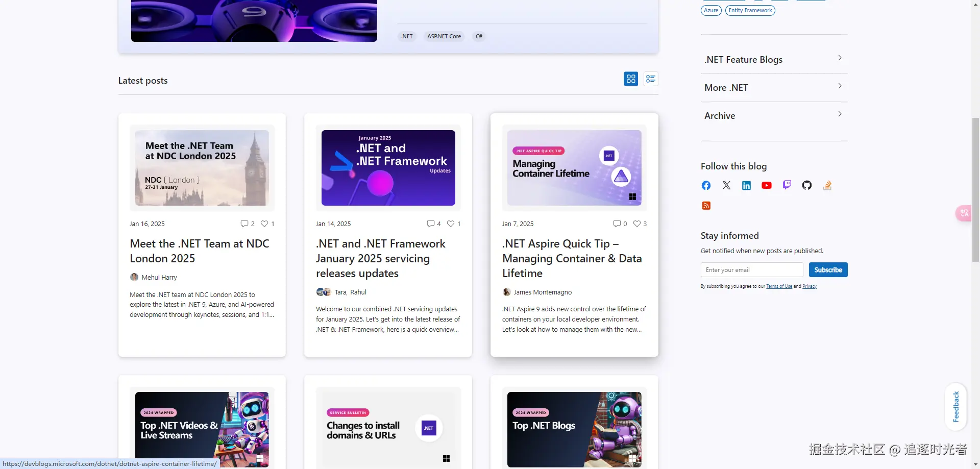Click author name Mehul Harry
Viewport: 980px width, 469px height.
[159, 278]
